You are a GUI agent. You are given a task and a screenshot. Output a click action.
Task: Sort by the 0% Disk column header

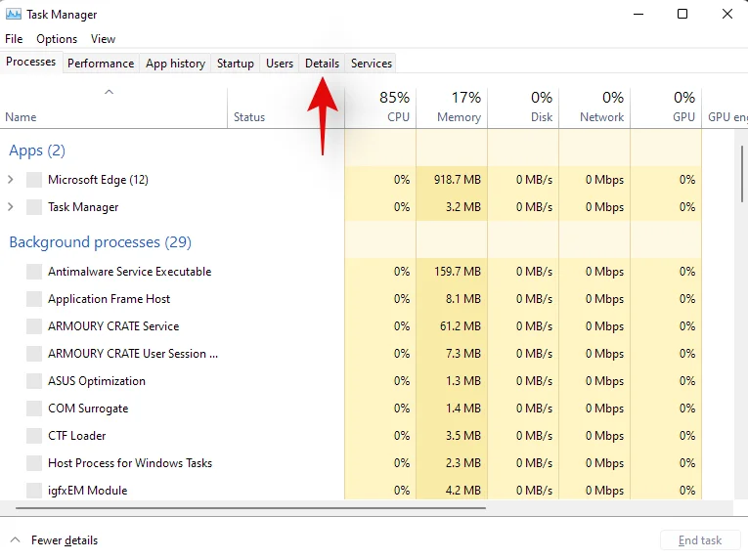coord(523,108)
